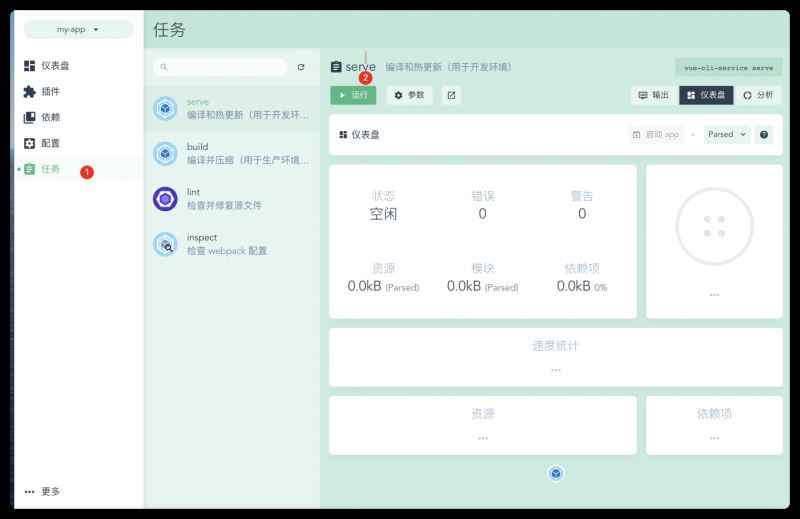This screenshot has height=519, width=800.
Task: Click the magnifier icon in search box
Action: [x=164, y=67]
